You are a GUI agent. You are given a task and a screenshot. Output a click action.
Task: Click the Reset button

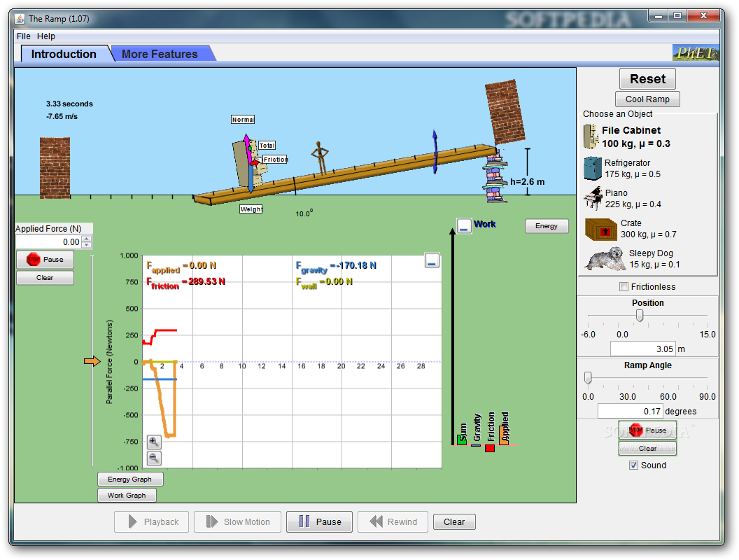(x=647, y=78)
